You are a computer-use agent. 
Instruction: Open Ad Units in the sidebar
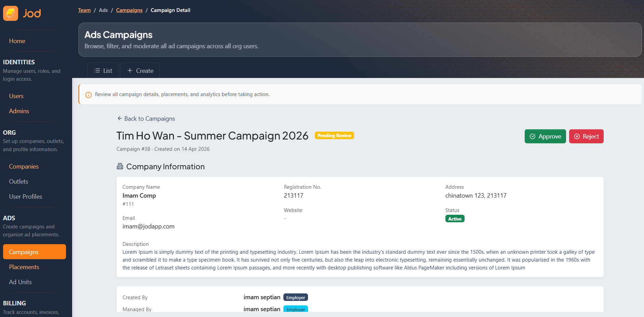20,282
